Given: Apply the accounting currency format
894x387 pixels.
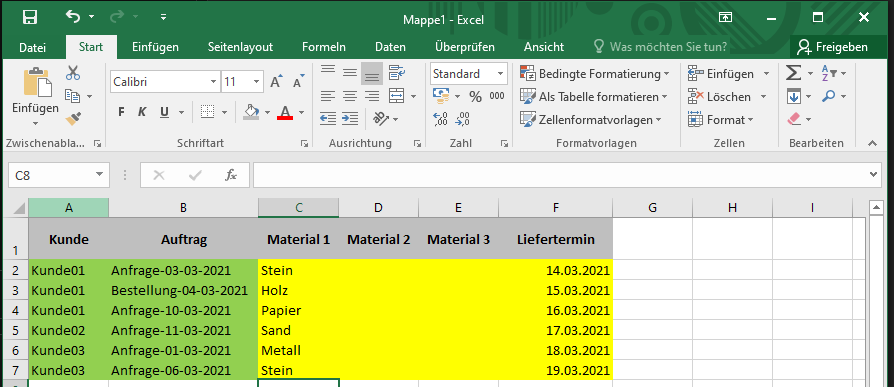Looking at the screenshot, I should [441, 96].
